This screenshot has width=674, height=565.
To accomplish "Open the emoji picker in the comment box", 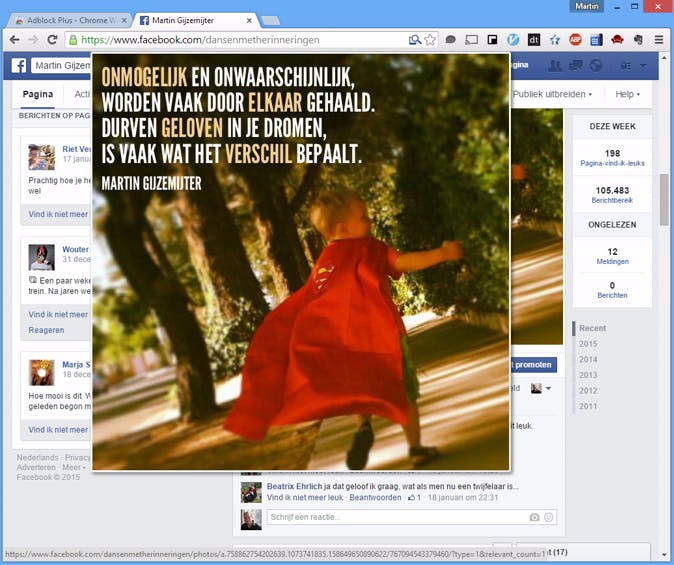I will tap(549, 517).
